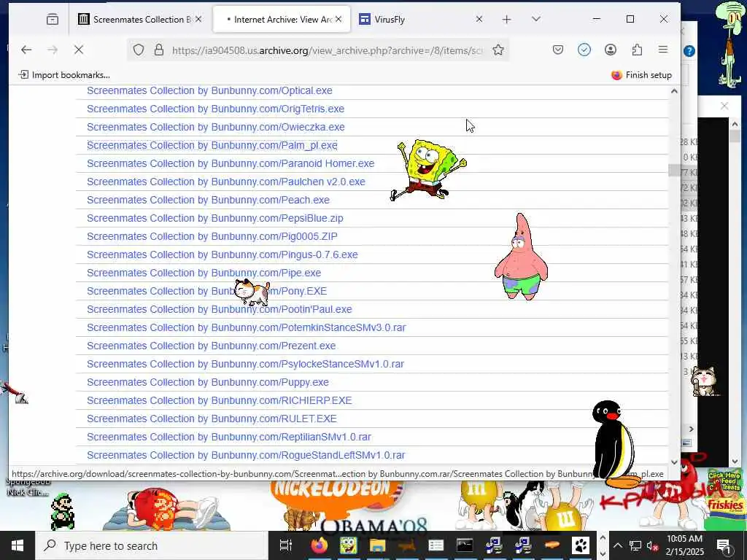Bookmark this page with the star
Screen dimensions: 747x560
[498, 50]
